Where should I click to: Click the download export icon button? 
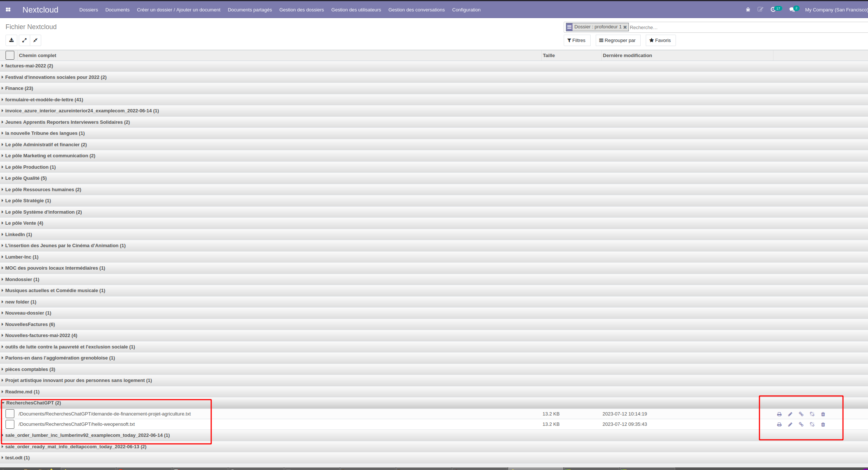click(x=11, y=40)
